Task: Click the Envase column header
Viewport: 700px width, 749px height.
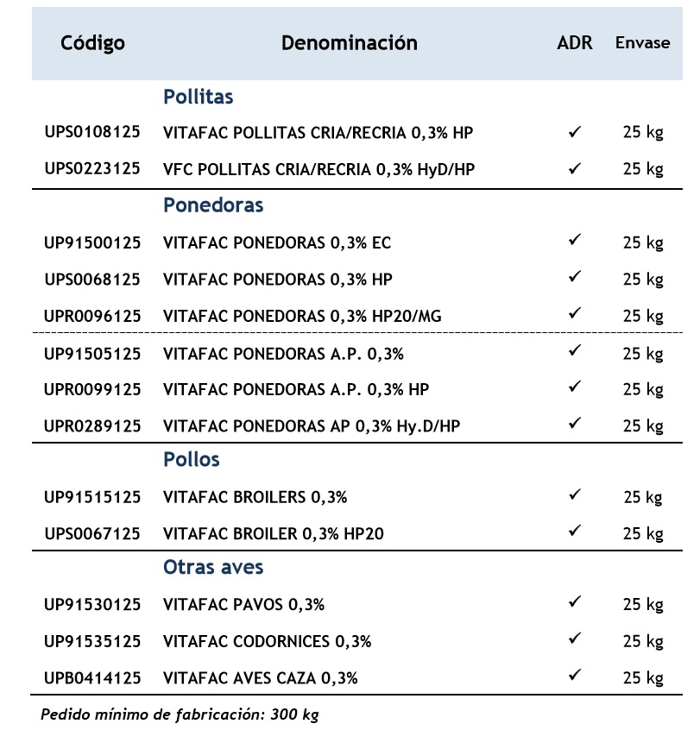Action: point(642,43)
